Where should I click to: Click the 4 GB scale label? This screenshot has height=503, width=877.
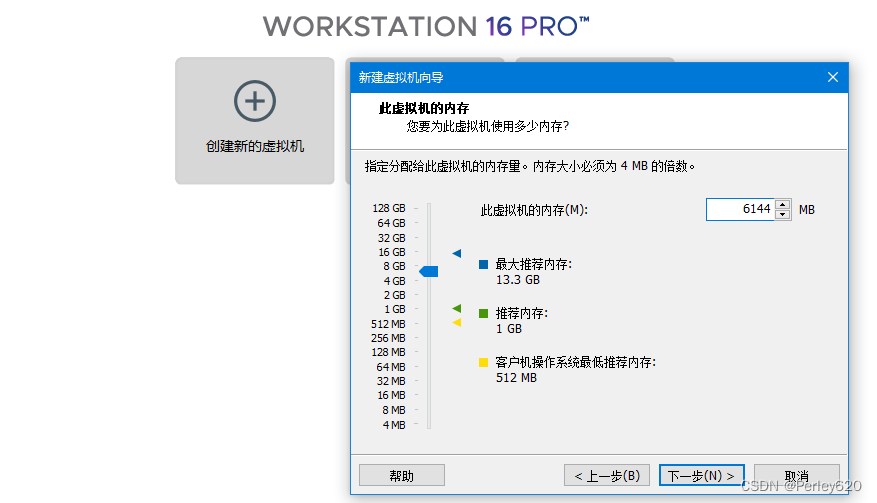coord(394,281)
